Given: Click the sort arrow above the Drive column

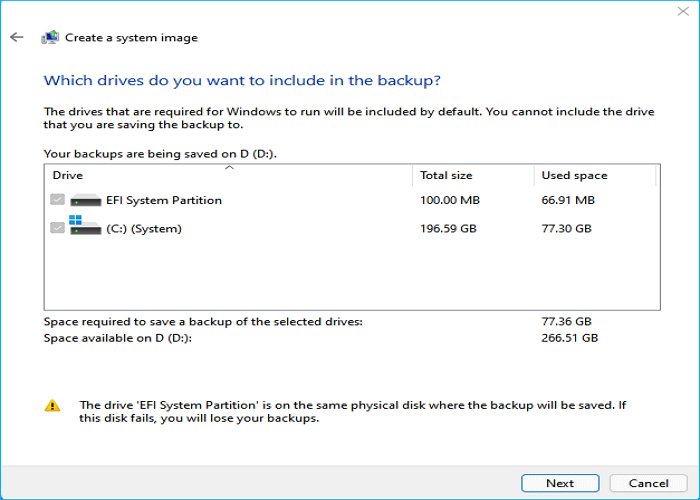Looking at the screenshot, I should pyautogui.click(x=229, y=167).
